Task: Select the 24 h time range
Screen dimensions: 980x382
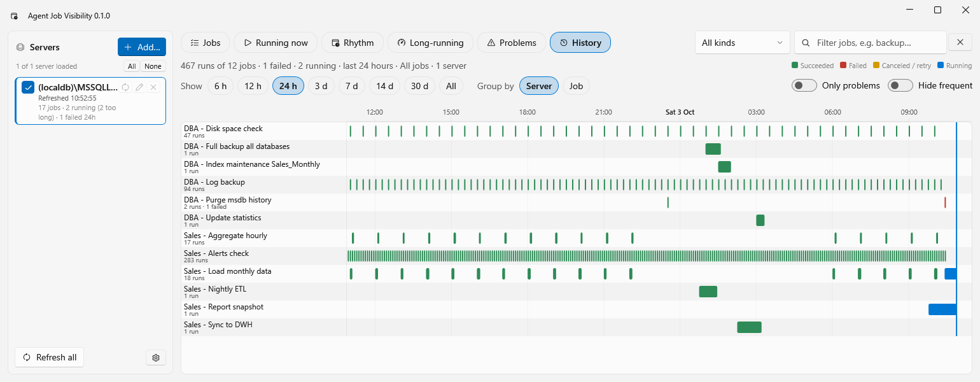Action: (288, 86)
